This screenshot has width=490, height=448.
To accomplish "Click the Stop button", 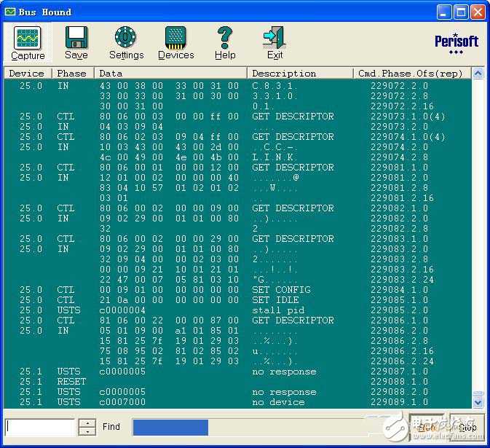I will click(467, 428).
